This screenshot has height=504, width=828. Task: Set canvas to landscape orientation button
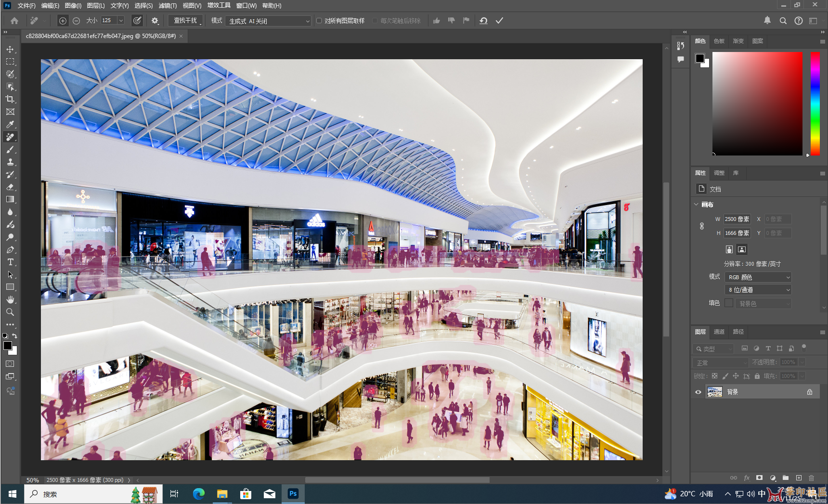pos(742,249)
